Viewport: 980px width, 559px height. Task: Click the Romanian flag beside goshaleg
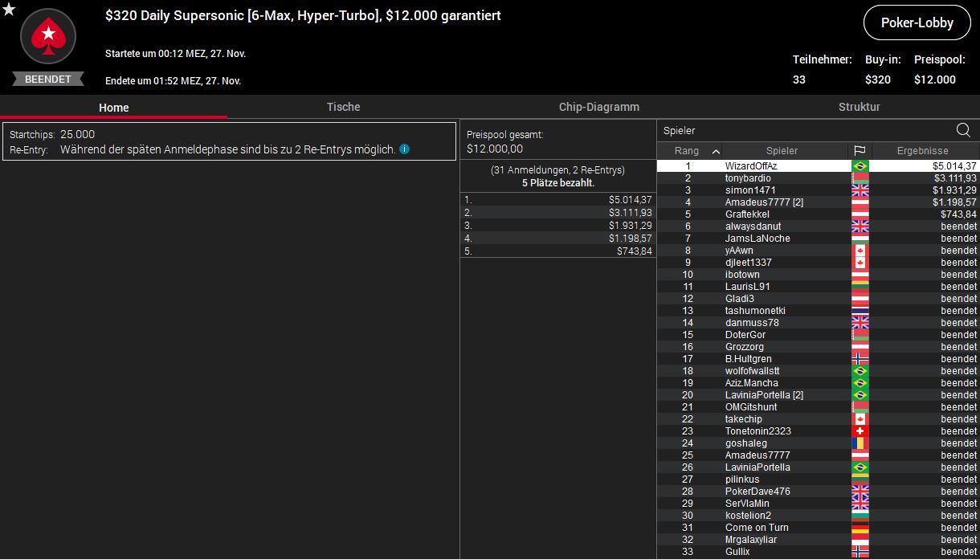click(x=860, y=443)
